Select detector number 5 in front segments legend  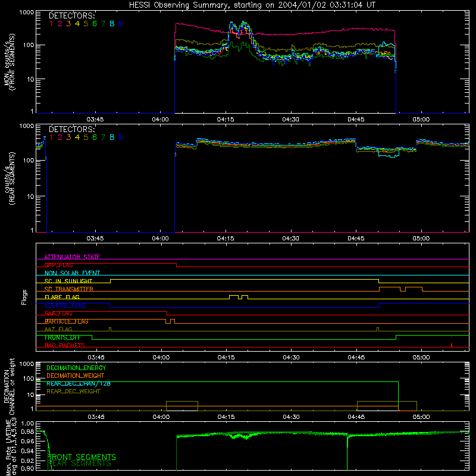pyautogui.click(x=86, y=24)
